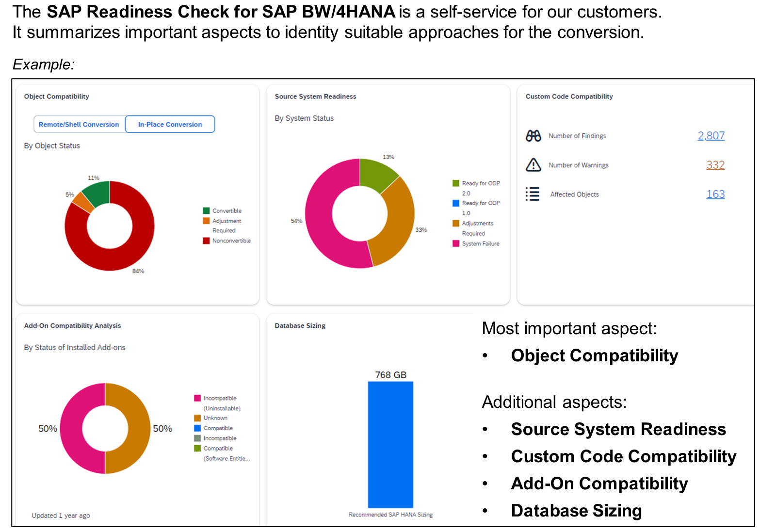Click the pink System Failure legend swatch
This screenshot has height=532, width=776.
point(456,243)
